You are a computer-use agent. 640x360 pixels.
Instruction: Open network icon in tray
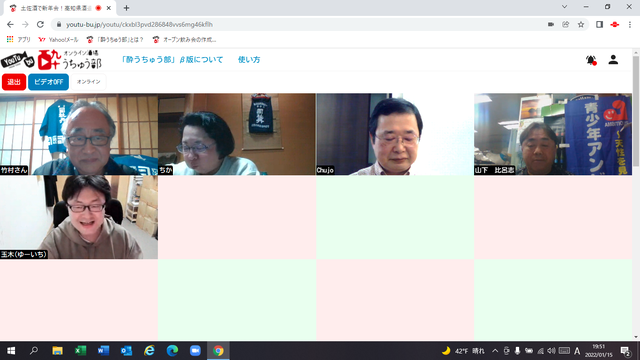(540, 351)
